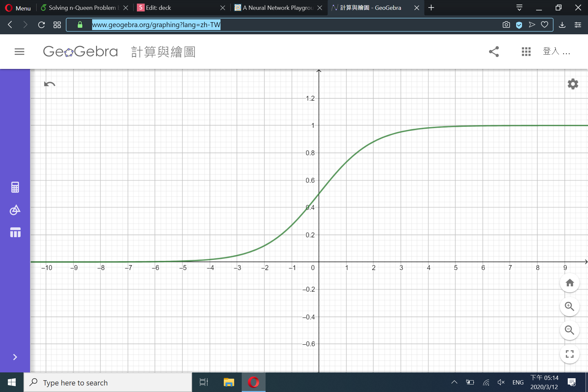Take a snapshot with the camera icon
This screenshot has width=588, height=392.
506,24
